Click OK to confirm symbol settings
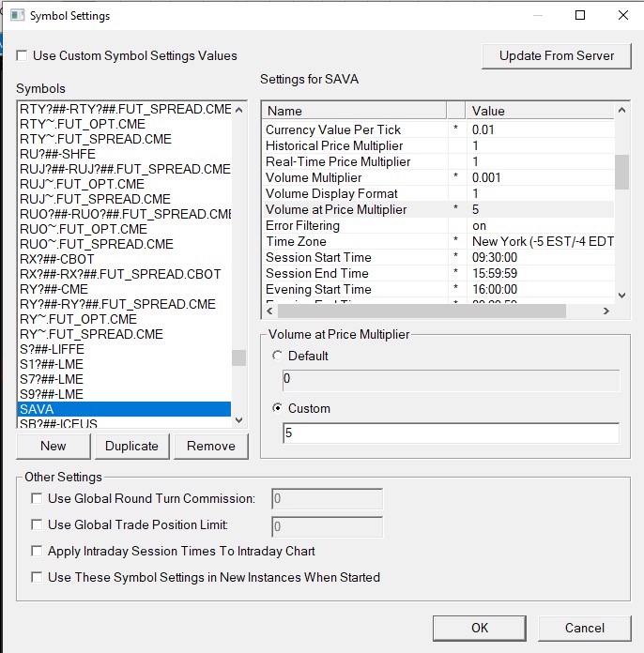This screenshot has height=653, width=644. pyautogui.click(x=480, y=628)
